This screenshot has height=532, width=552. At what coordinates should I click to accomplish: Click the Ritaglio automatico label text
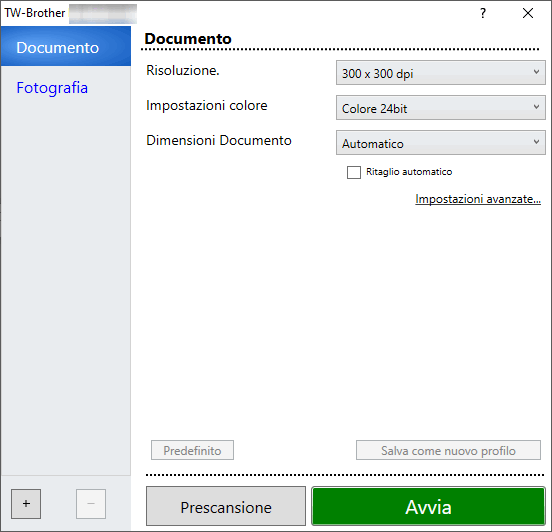point(409,172)
